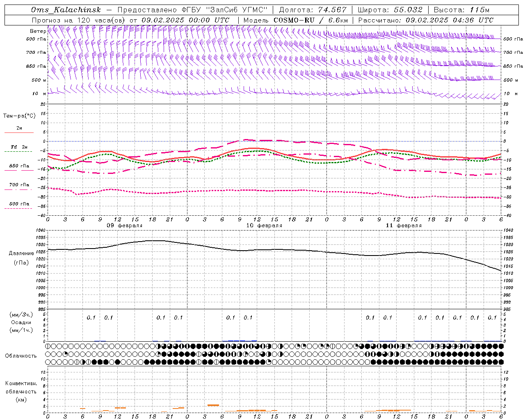Select the 'Конвективн.' convective cloud label
525x420 pixels.
click(x=21, y=383)
